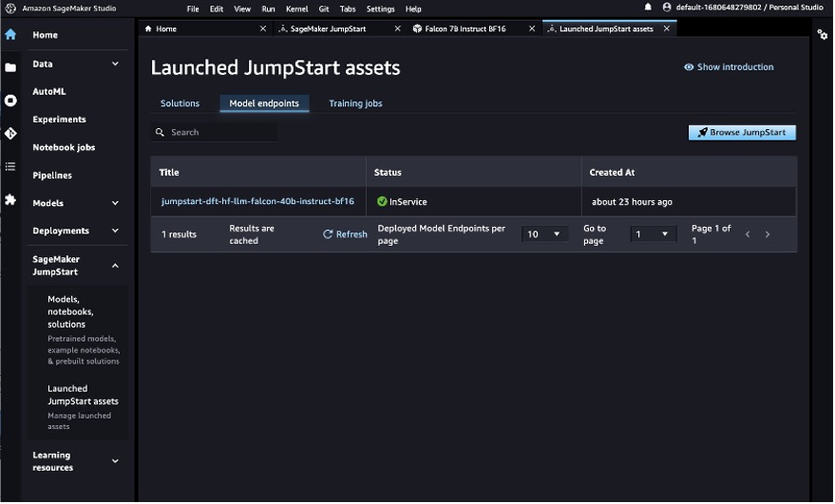Open Pipelines in the sidebar
The image size is (835, 504).
(52, 175)
